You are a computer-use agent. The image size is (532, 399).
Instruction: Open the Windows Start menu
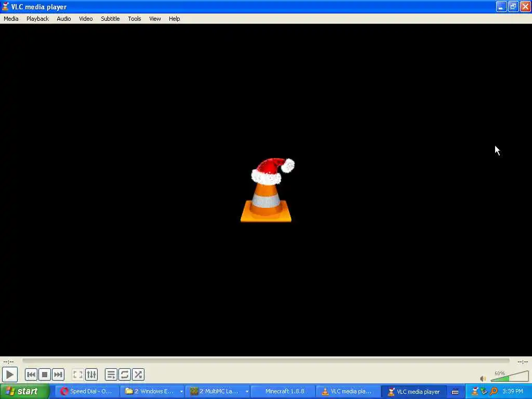[x=24, y=391]
